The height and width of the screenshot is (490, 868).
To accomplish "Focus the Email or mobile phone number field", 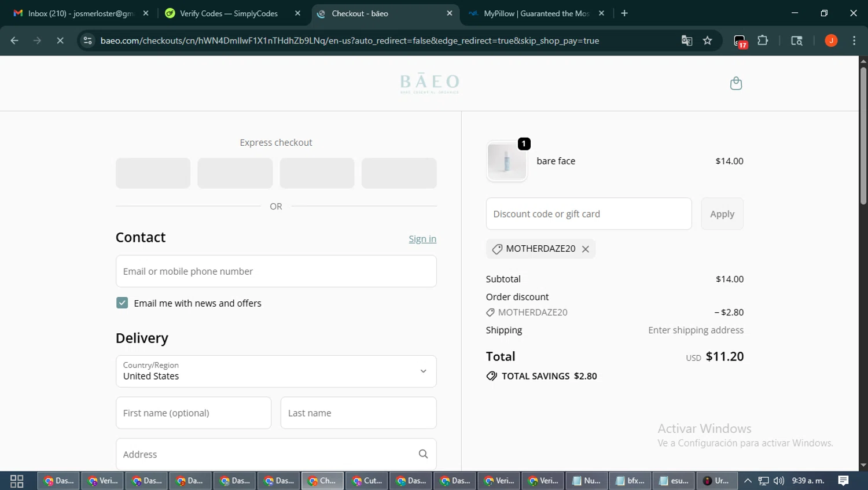I will (276, 271).
